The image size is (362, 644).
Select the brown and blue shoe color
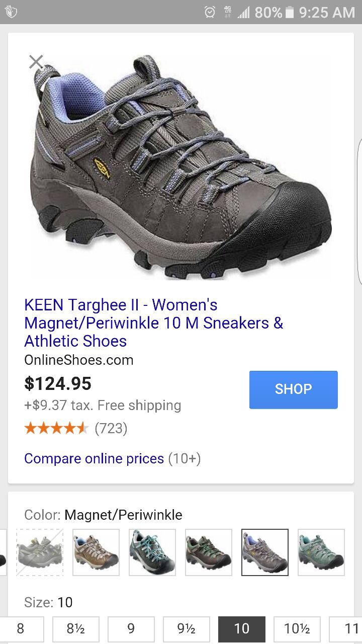pyautogui.click(x=96, y=552)
